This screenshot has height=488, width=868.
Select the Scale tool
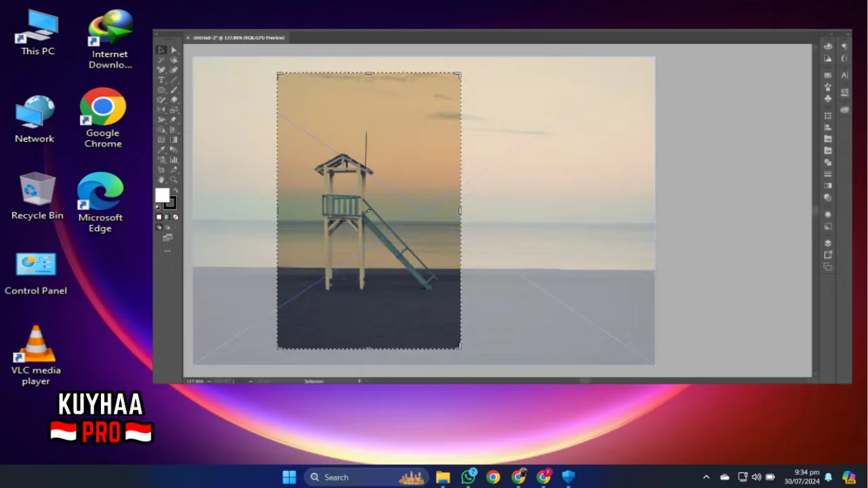(x=174, y=109)
